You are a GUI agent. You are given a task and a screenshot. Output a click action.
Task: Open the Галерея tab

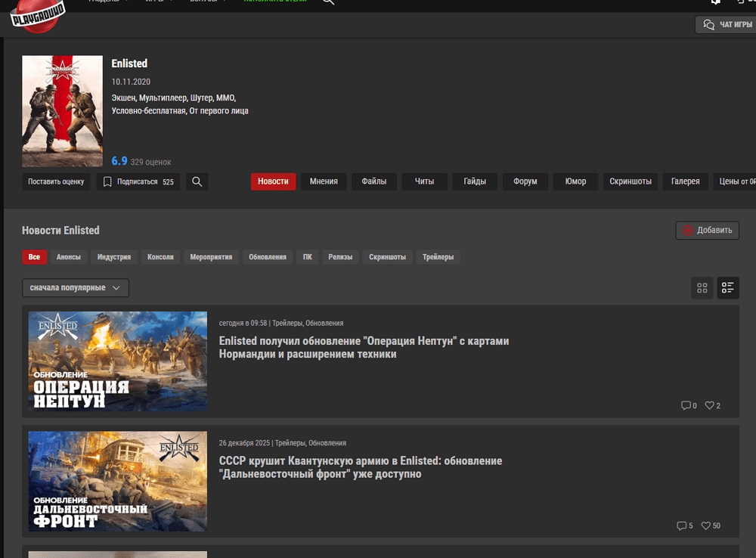[685, 181]
